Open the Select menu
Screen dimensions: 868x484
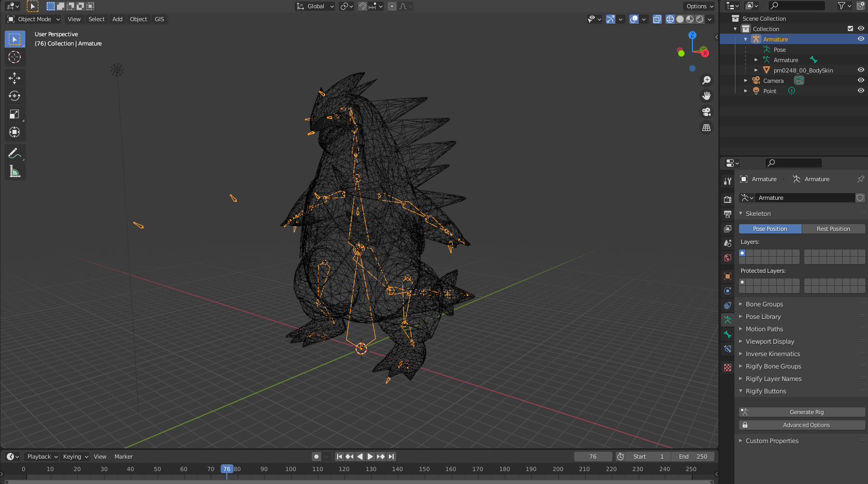96,19
